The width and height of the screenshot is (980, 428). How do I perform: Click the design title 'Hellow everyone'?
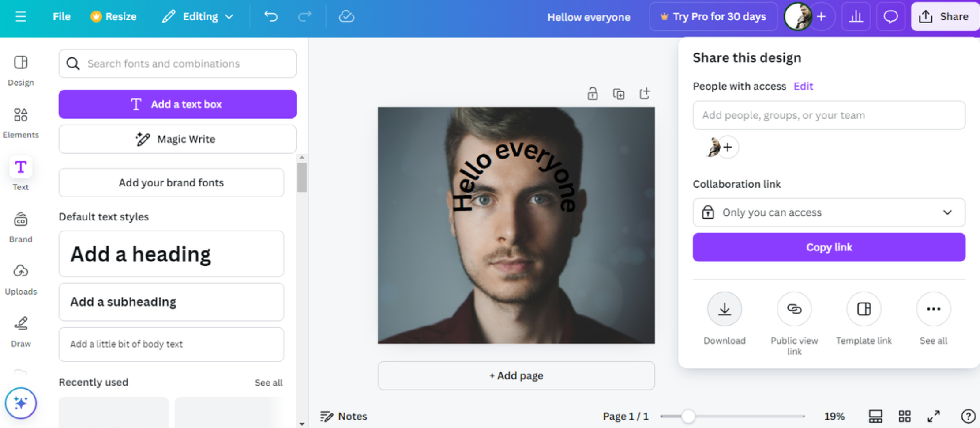tap(589, 17)
